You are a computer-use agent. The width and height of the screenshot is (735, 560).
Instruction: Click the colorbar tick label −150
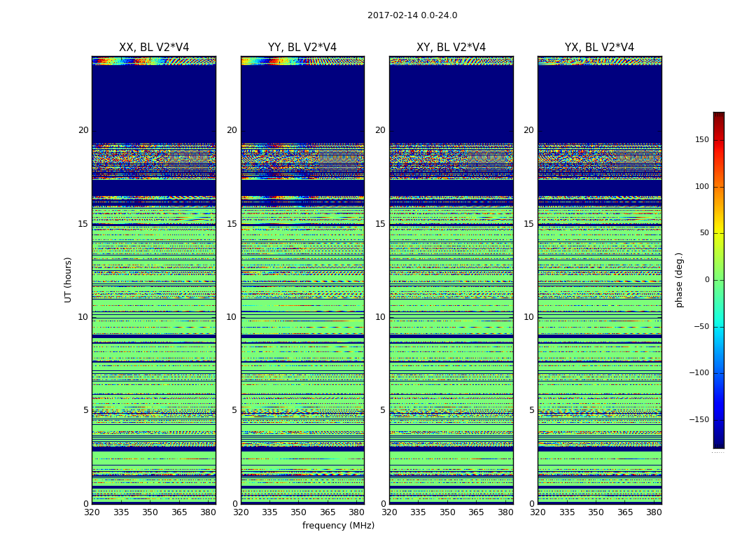pyautogui.click(x=698, y=420)
